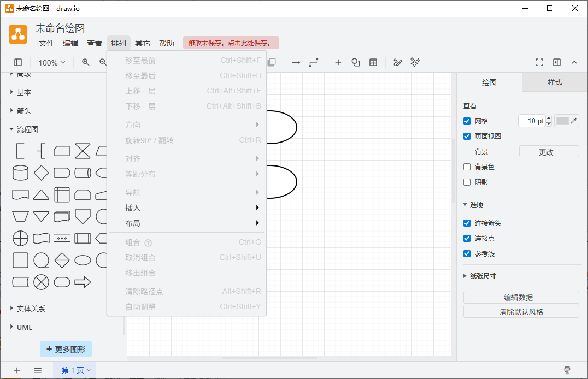Toggle the 网格 checkbox
The image size is (588, 379).
(467, 121)
